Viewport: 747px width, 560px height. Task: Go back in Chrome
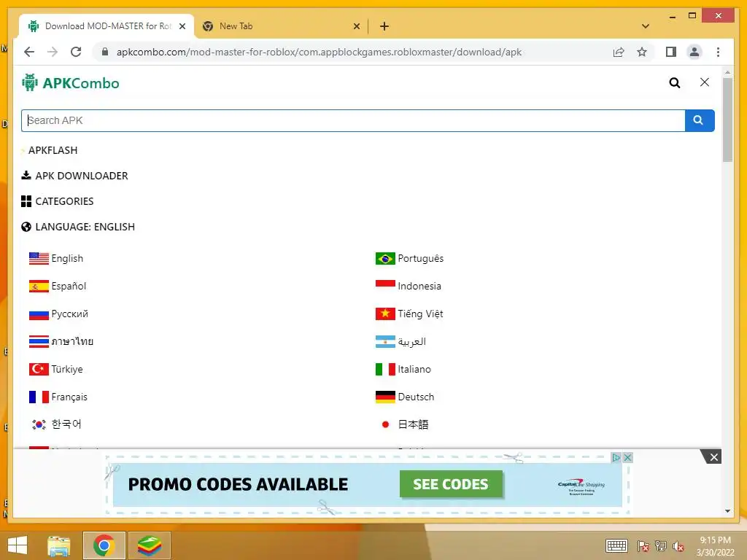[x=29, y=52]
